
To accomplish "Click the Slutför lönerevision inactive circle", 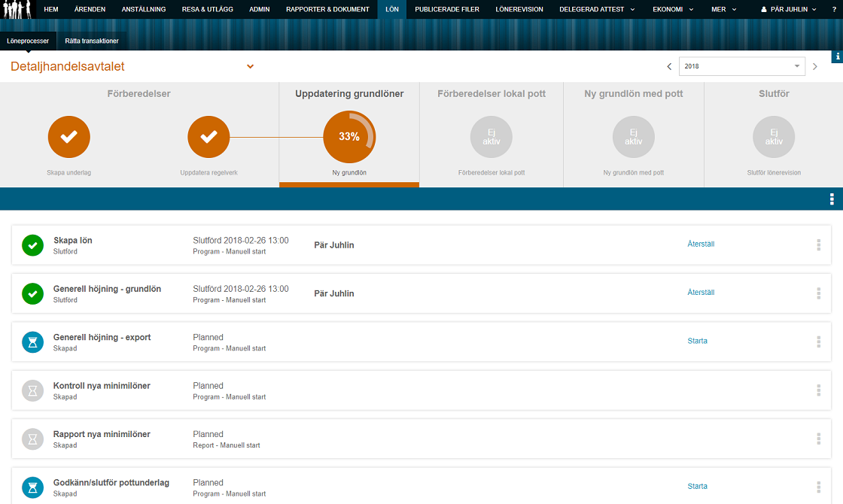I will click(774, 137).
